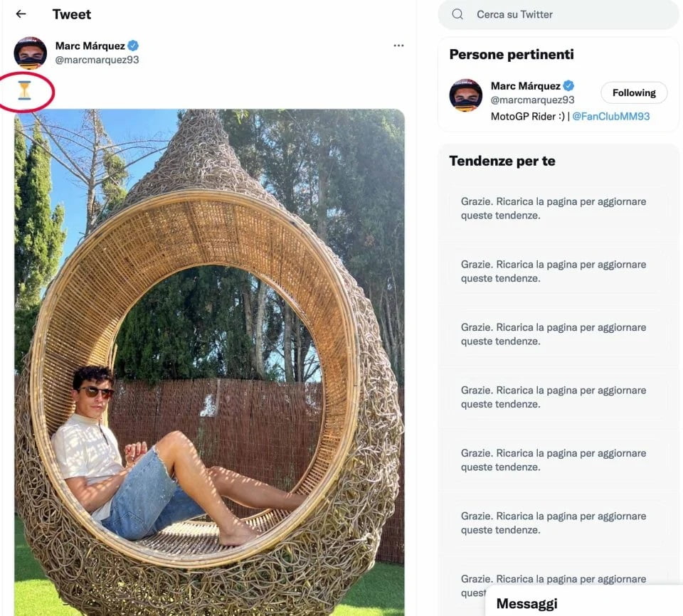Click the Tendenze per te heading
683x616 pixels.
[502, 161]
